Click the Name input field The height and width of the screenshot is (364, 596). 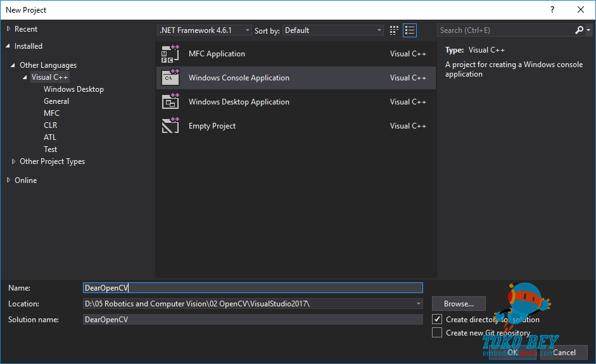tap(253, 287)
